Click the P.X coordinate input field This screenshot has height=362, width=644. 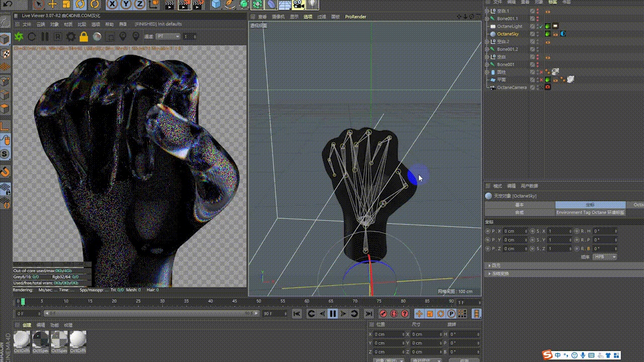coord(516,231)
